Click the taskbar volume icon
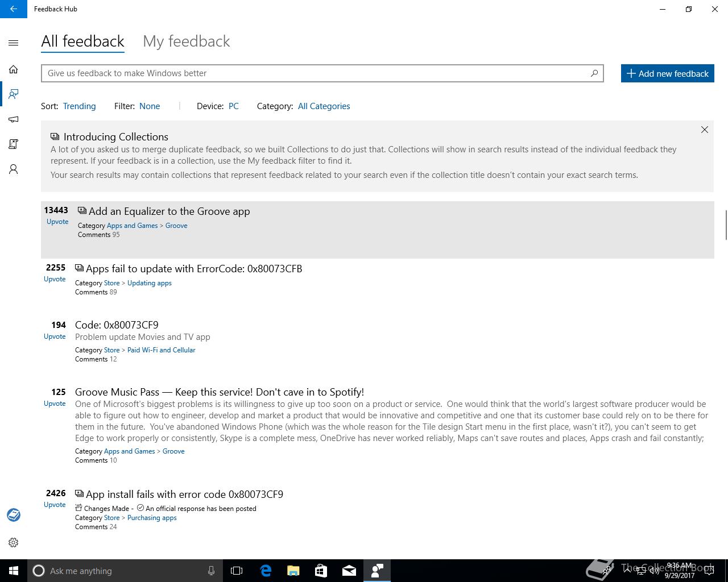The height and width of the screenshot is (582, 728). point(655,571)
